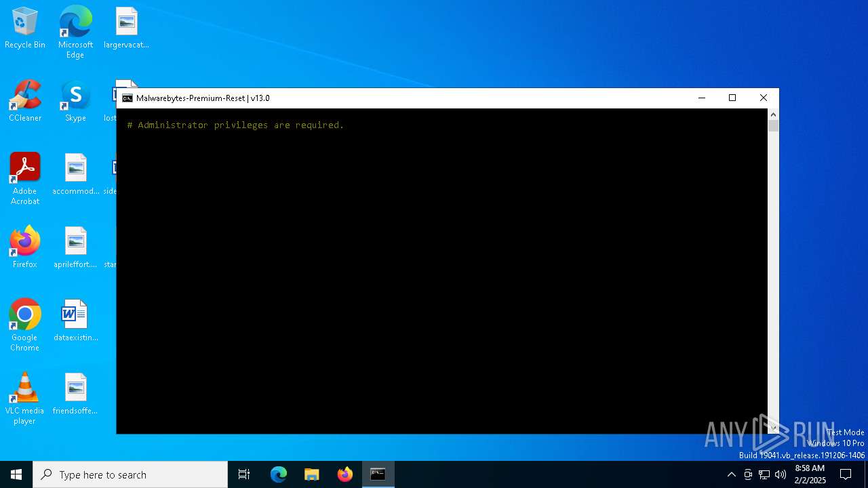Click the console window title bar icon

[x=127, y=98]
